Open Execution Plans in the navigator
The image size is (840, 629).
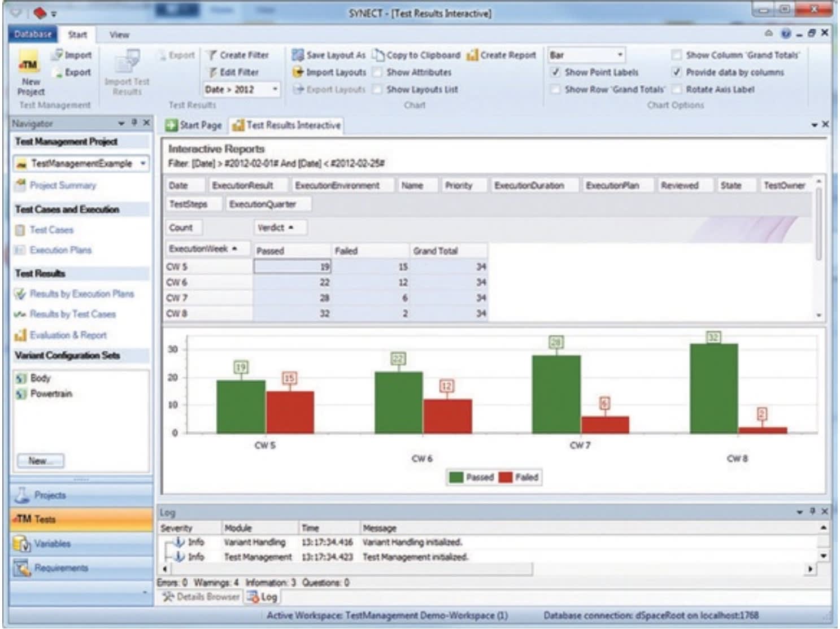point(60,250)
